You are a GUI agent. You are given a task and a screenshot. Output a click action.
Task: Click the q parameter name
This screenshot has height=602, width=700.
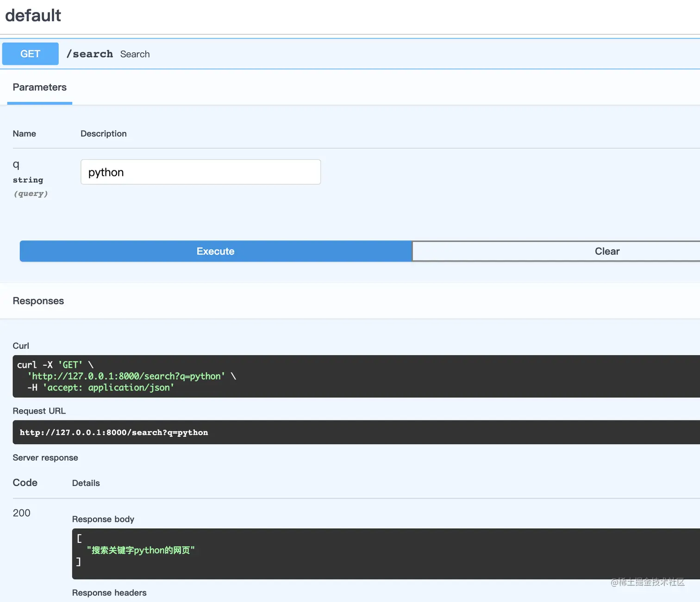point(16,164)
